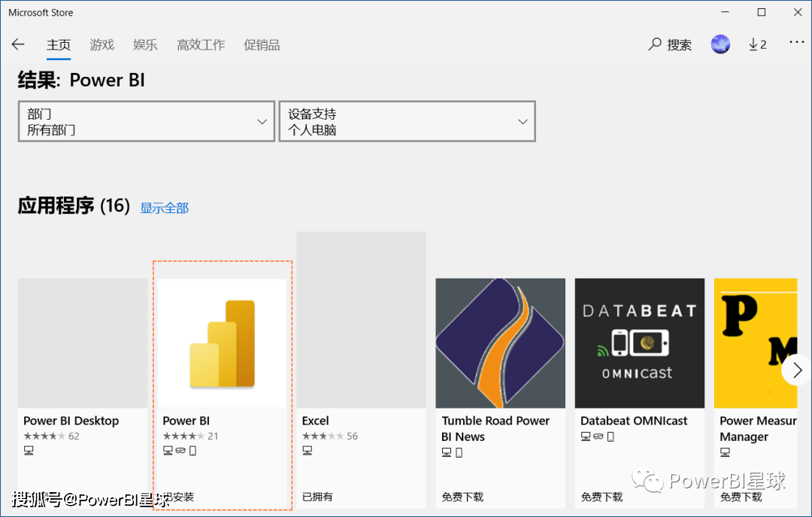This screenshot has height=517, width=812.
Task: Open the profile avatar menu
Action: (x=720, y=44)
